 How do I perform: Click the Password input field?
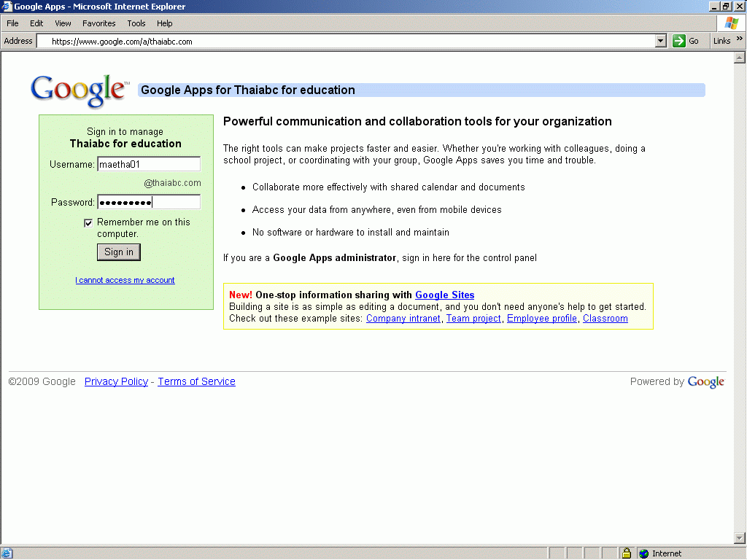(149, 202)
